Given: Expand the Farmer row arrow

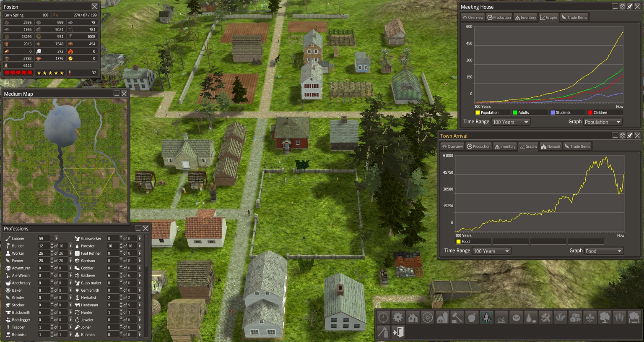Looking at the screenshot, I should tap(70, 261).
